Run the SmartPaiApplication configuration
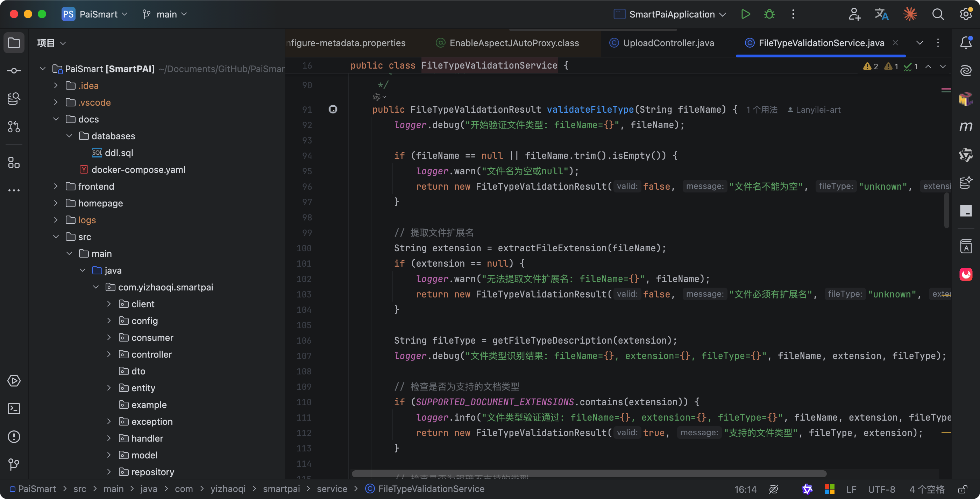 [745, 14]
